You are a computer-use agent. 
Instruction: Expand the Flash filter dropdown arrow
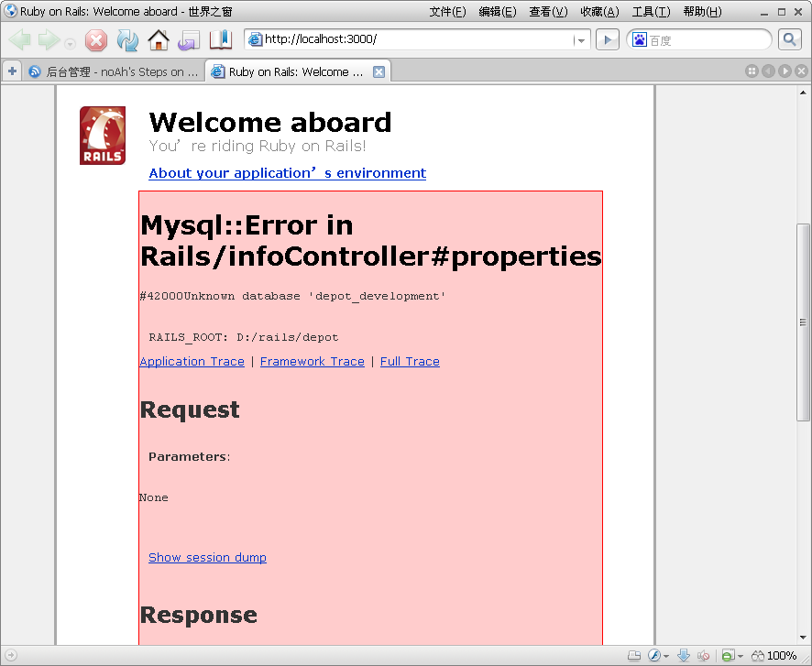pos(666,656)
